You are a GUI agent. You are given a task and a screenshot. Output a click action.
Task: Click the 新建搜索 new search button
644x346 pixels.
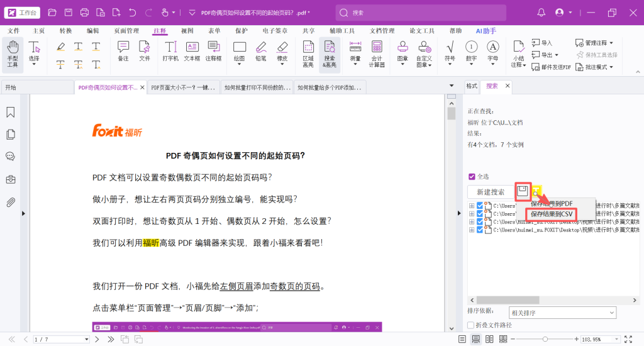(491, 192)
